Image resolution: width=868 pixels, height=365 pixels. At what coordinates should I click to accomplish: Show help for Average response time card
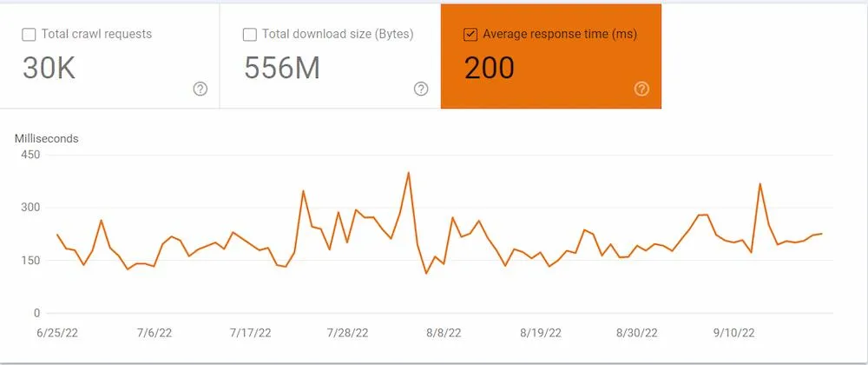pos(641,89)
